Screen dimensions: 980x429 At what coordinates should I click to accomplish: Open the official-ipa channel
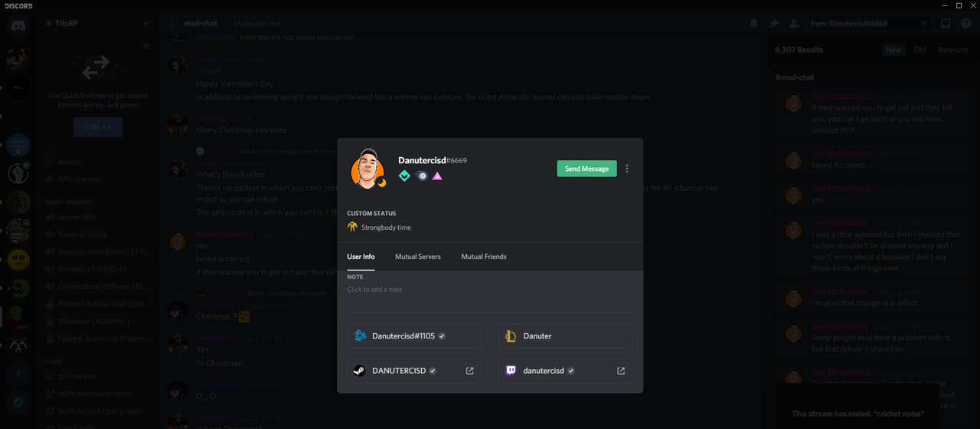coord(98,376)
